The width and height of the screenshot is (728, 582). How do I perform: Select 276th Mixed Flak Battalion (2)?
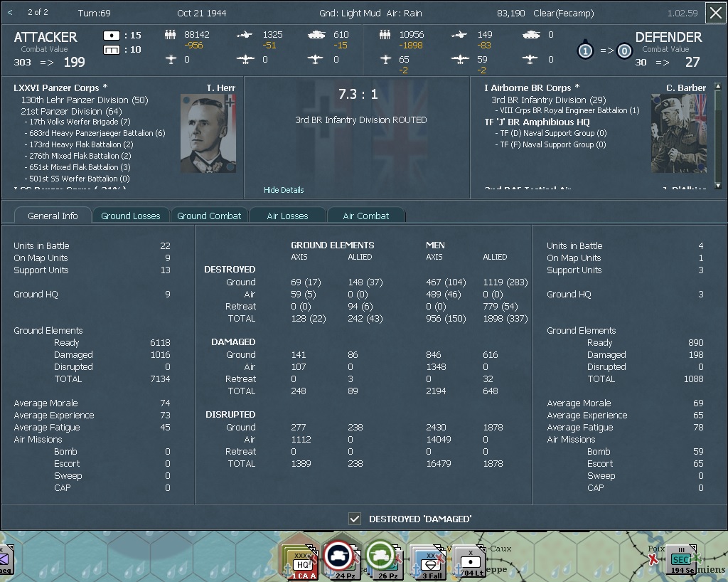click(77, 156)
